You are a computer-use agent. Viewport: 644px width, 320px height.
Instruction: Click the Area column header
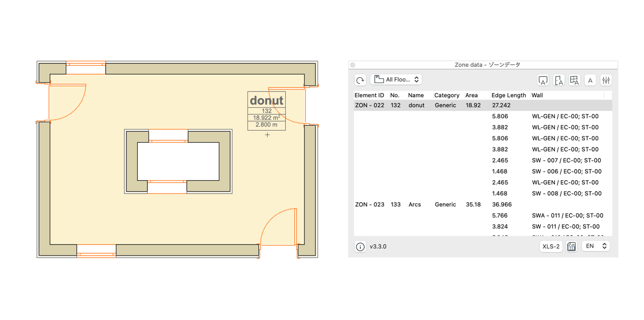pos(471,95)
